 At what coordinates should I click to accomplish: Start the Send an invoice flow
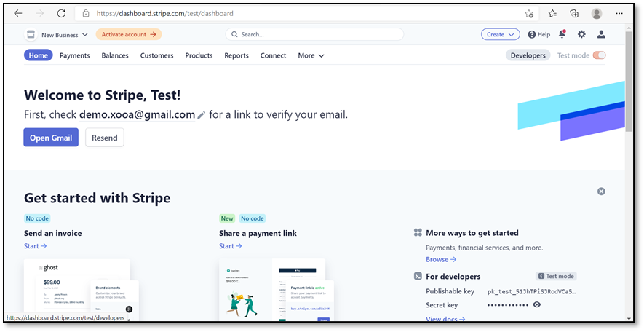tap(36, 245)
